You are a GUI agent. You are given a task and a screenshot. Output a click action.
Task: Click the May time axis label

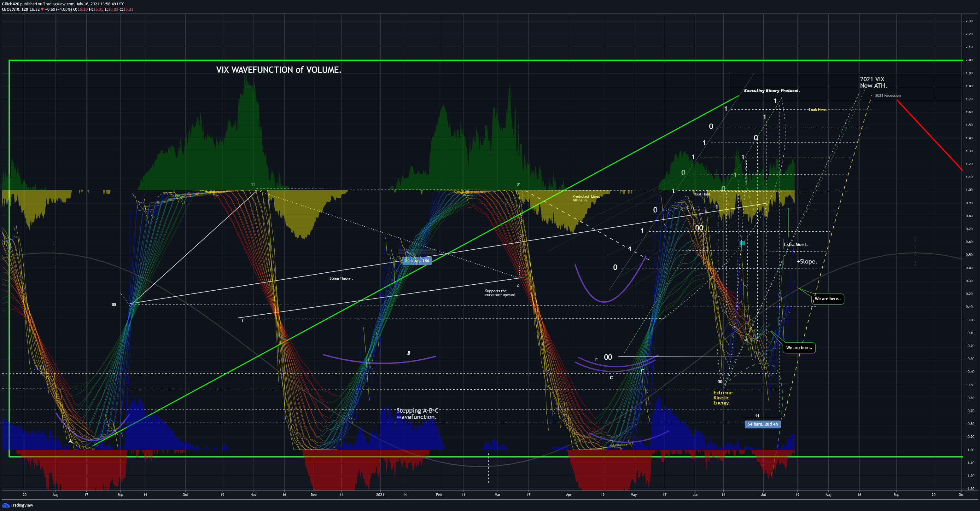[633, 495]
